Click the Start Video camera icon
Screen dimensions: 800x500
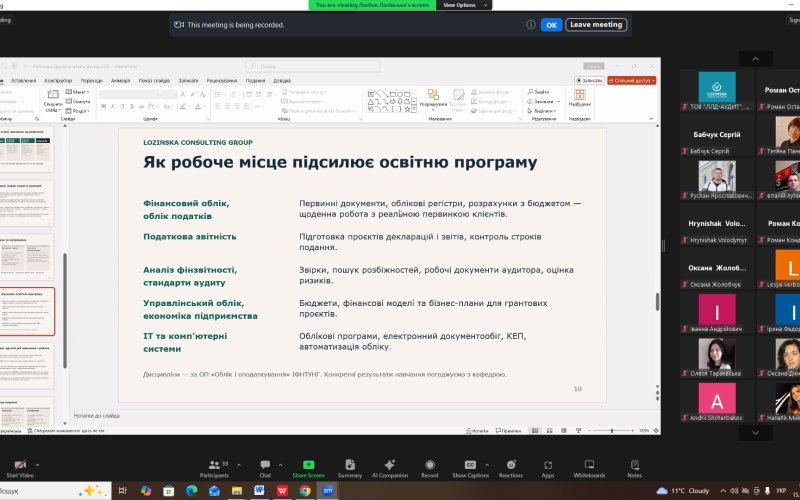20,465
